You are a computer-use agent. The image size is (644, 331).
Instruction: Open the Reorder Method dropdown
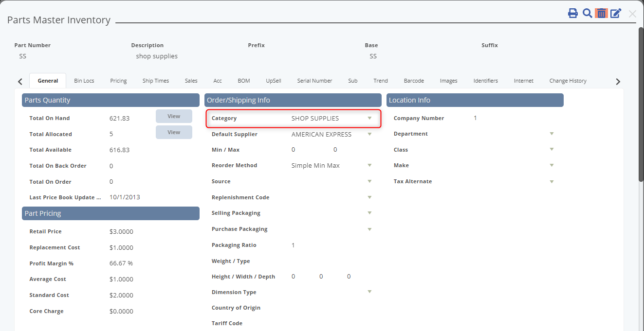pos(369,165)
